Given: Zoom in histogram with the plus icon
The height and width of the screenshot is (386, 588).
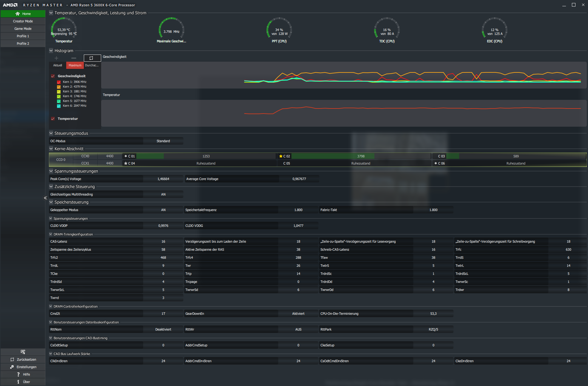Looking at the screenshot, I should click(56, 58).
